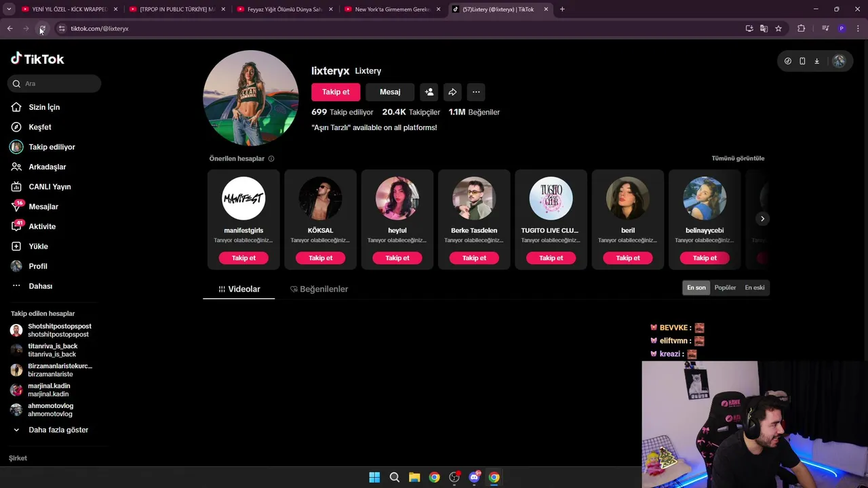Open Birzamanlaristekurc followed account
The width and height of the screenshot is (868, 488).
tap(51, 370)
